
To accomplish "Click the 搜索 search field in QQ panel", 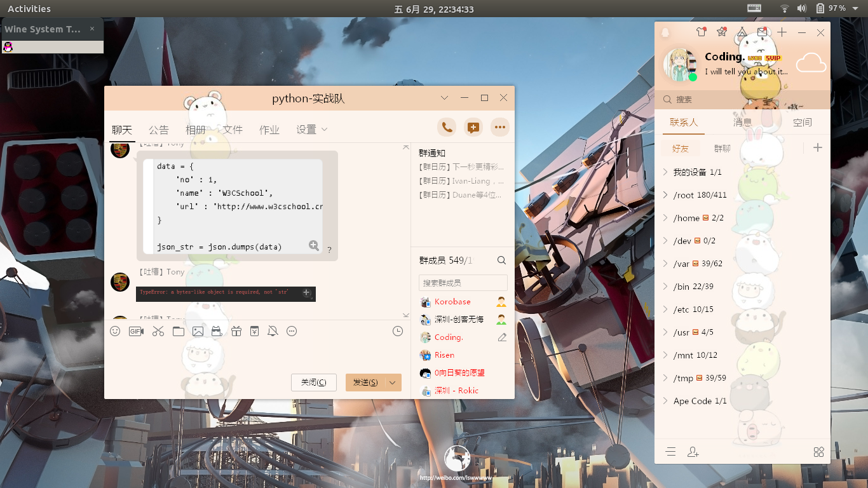I will pos(742,100).
